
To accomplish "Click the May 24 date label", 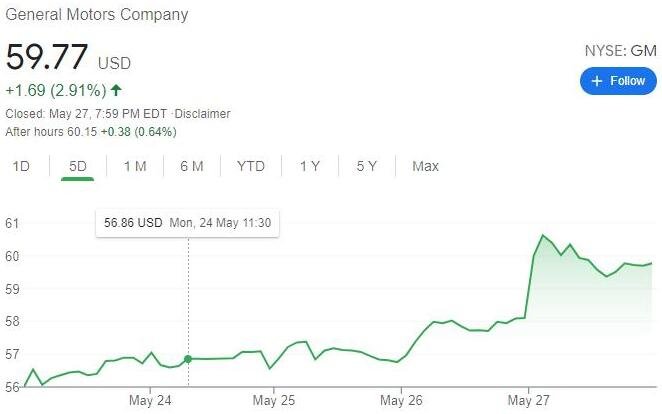I will click(150, 400).
